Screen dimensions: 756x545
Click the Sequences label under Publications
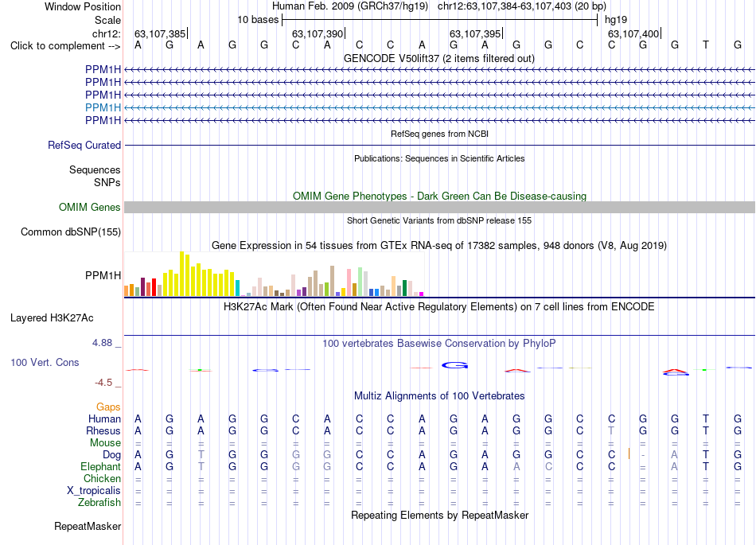[95, 169]
